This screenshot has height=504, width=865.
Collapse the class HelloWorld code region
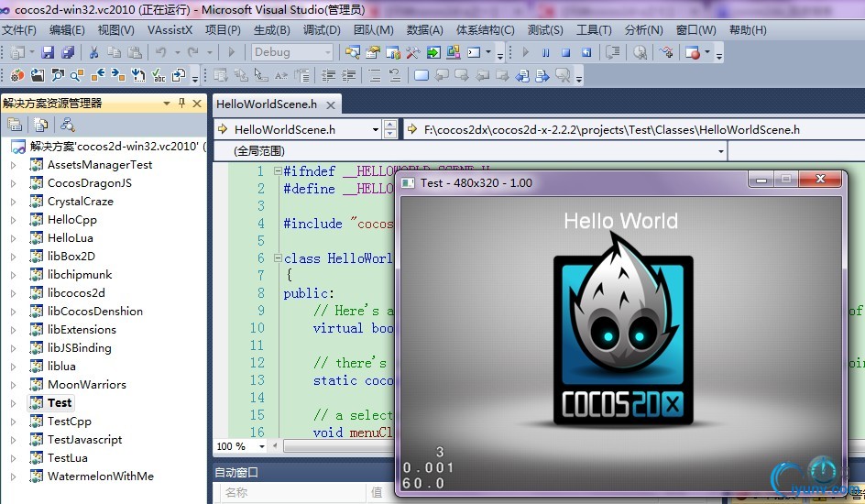click(x=278, y=257)
